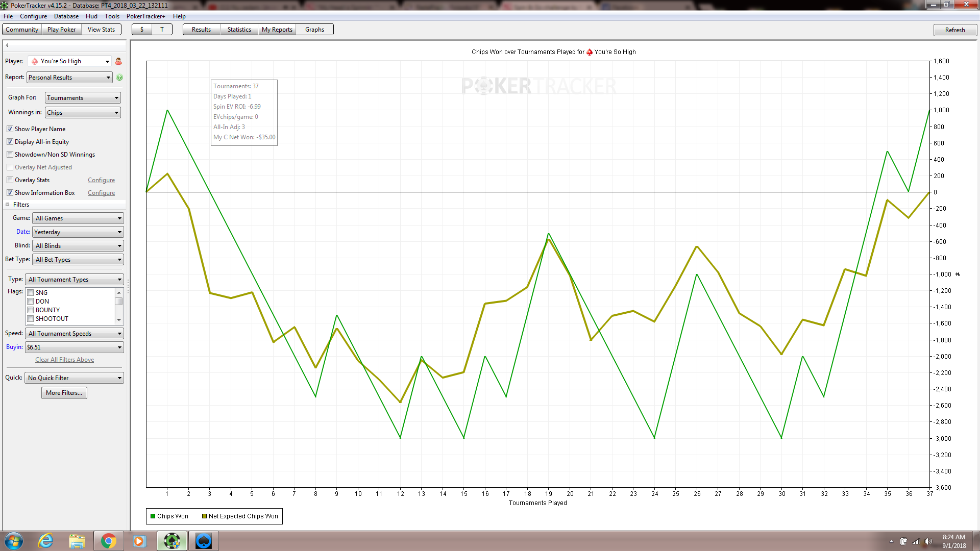Open the spade poker client taskbar icon
The height and width of the screenshot is (551, 980).
tap(204, 541)
